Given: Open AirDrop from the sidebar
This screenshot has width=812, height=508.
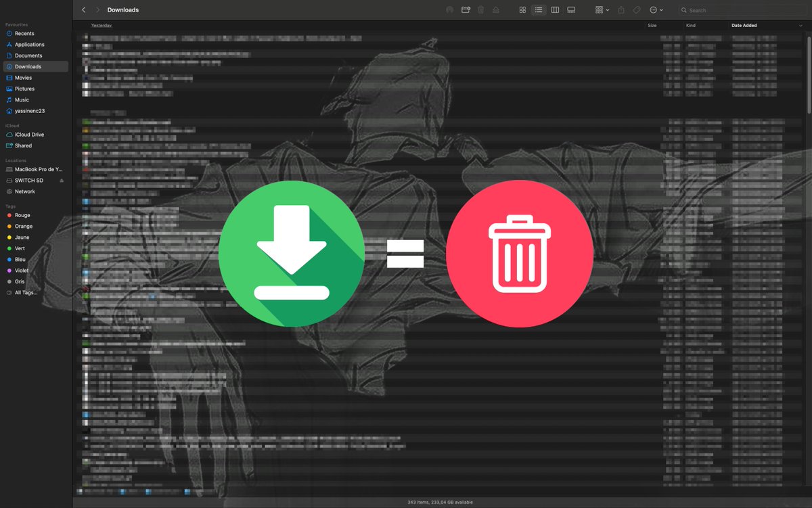Looking at the screenshot, I should click(449, 9).
